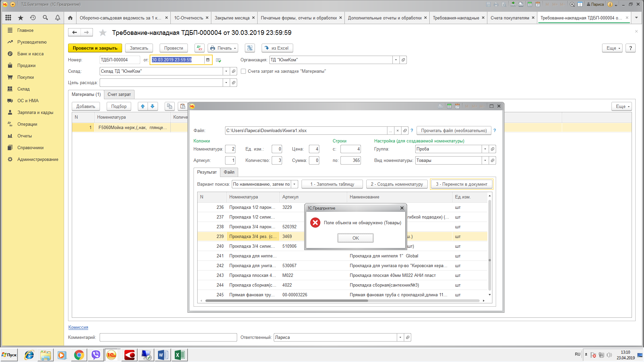Open Продажи section in sidebar

[26, 66]
